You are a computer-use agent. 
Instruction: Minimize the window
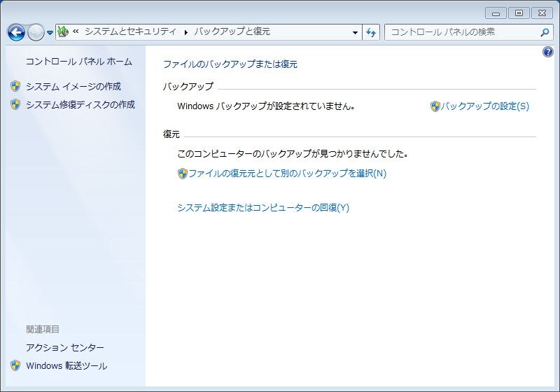click(x=496, y=13)
